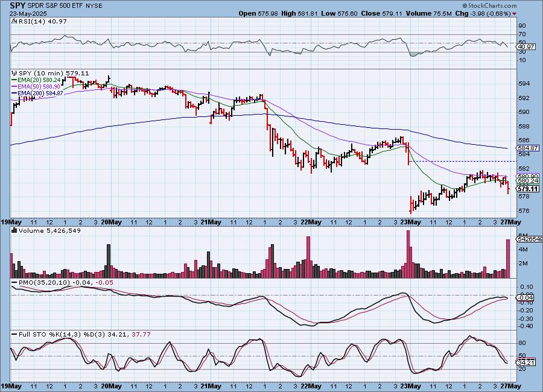Image resolution: width=543 pixels, height=392 pixels.
Task: Click the 90 level on RSI axis
Action: pyautogui.click(x=522, y=25)
